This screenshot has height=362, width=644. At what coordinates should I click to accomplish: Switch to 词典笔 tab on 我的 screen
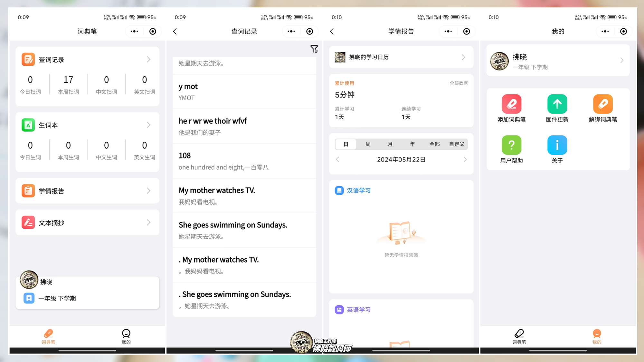click(519, 336)
